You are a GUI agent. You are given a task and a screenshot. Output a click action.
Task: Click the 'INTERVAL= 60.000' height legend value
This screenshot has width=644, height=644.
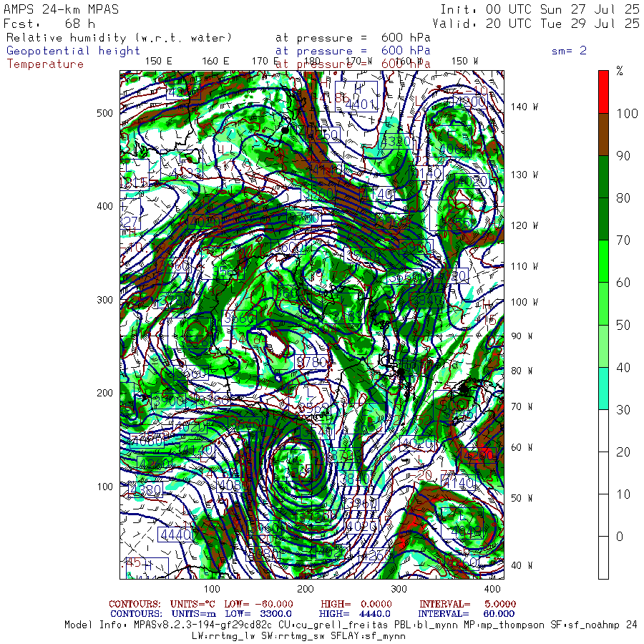tap(467, 614)
